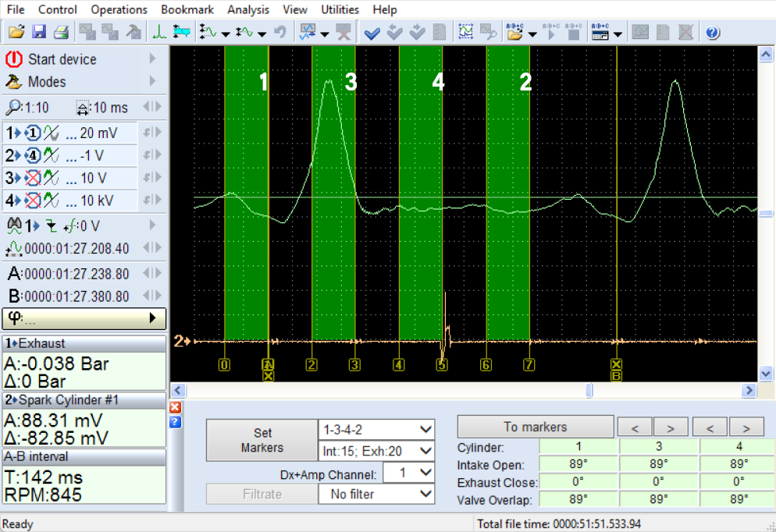Click scroll left arrow under waveform

tap(178, 390)
